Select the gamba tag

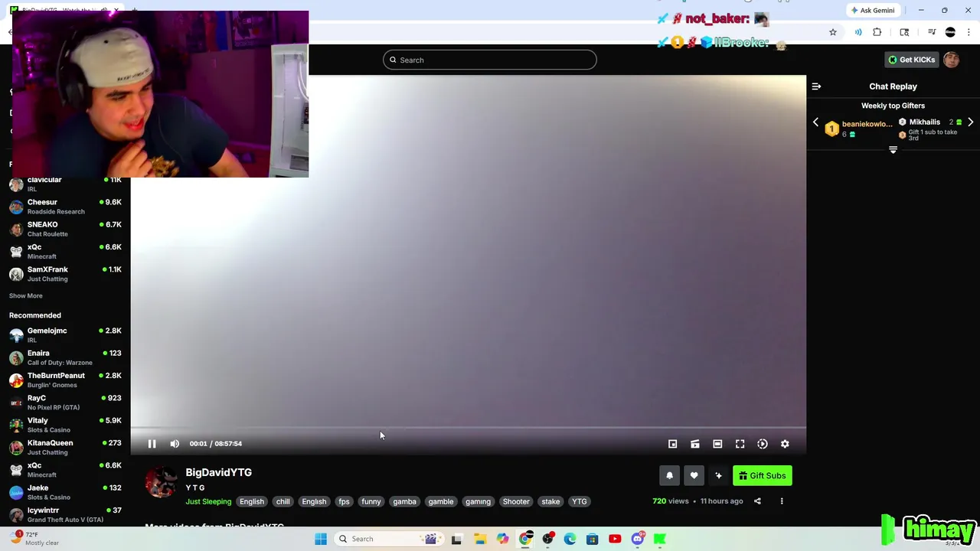coord(404,501)
